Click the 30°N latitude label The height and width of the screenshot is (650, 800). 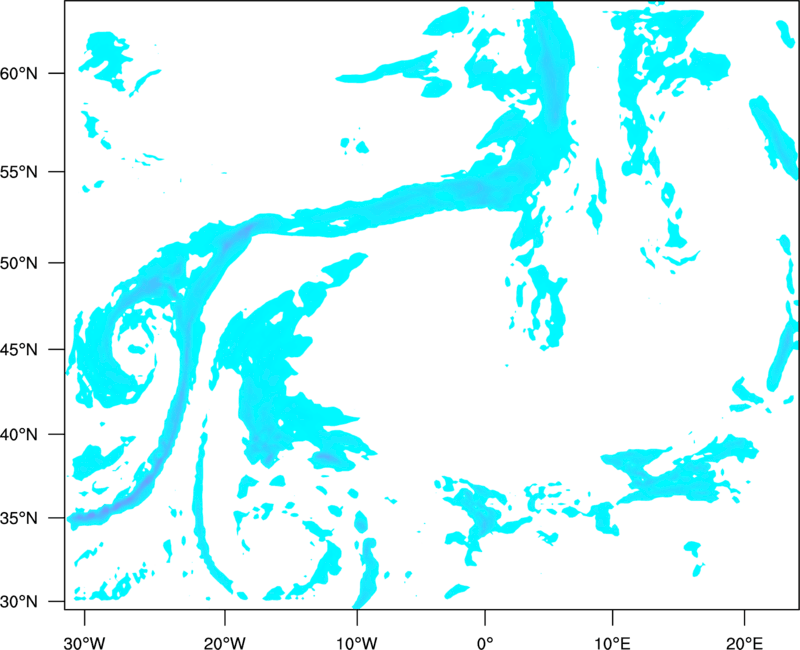[x=19, y=602]
